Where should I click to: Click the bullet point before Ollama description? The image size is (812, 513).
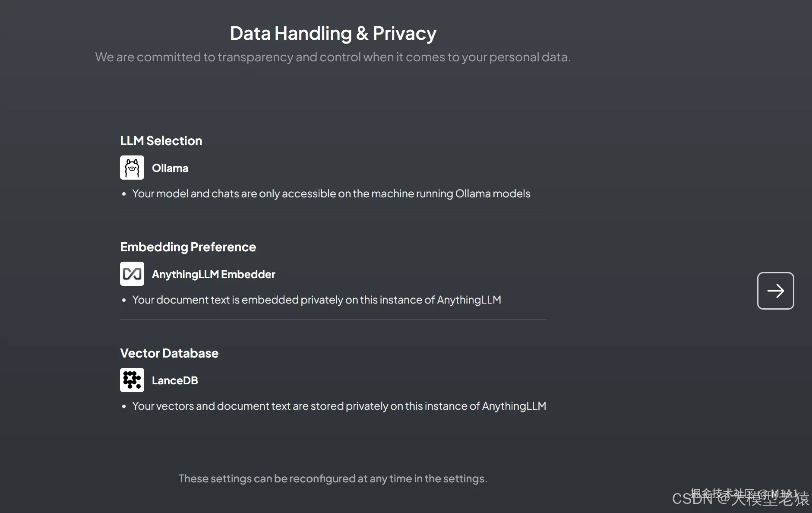tap(124, 194)
